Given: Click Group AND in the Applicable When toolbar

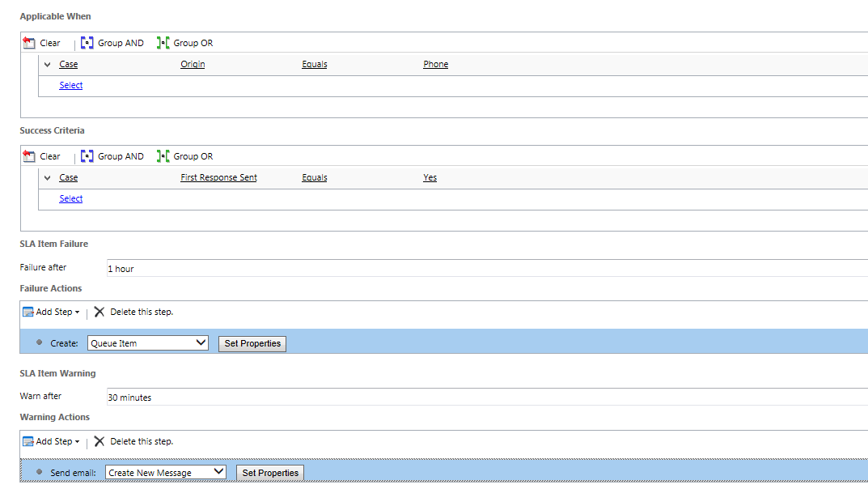Looking at the screenshot, I should pos(119,43).
